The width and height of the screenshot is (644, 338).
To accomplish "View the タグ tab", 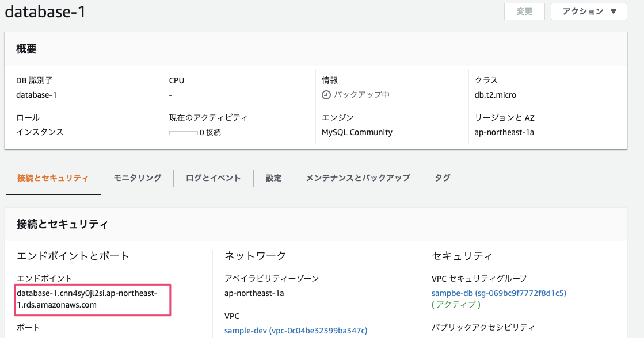I will click(442, 178).
